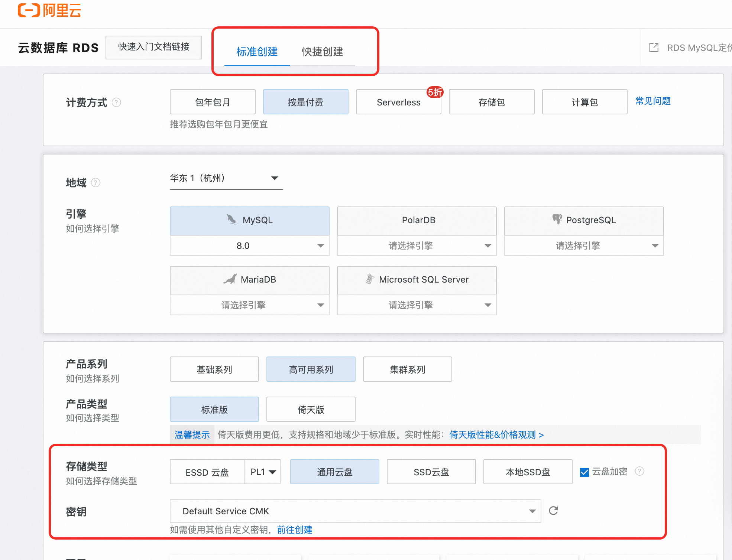The height and width of the screenshot is (560, 732).
Task: Click the help icon beside 计费方式
Action: pos(116,102)
